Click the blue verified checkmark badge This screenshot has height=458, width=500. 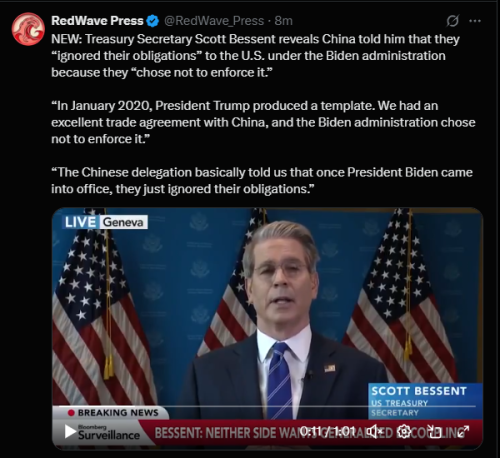153,21
